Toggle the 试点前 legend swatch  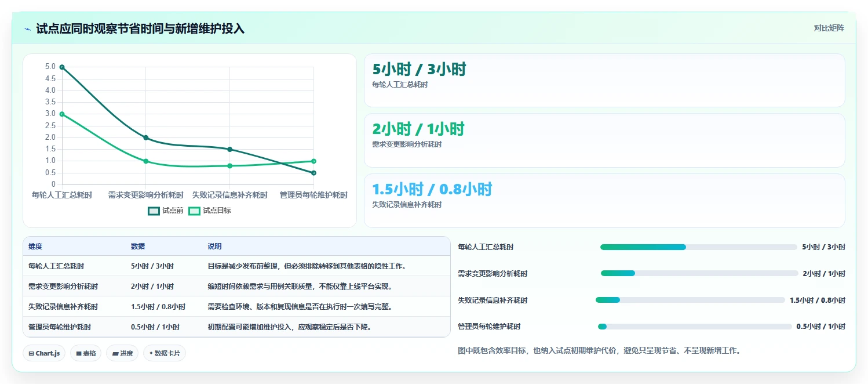point(154,211)
